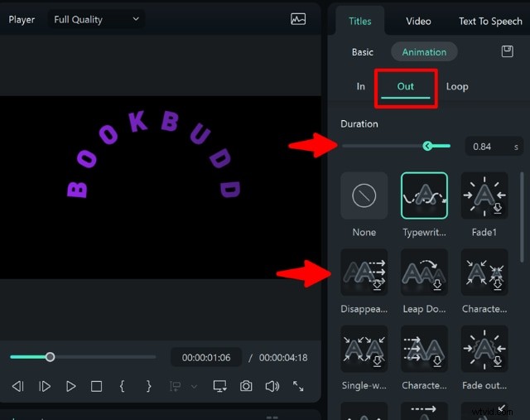This screenshot has width=530, height=420.
Task: Click the mark-in left brace icon
Action: point(122,386)
